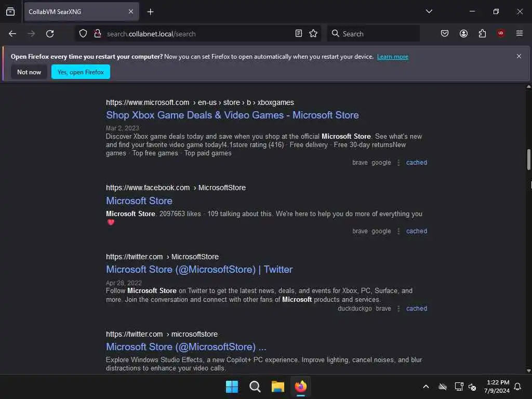Image resolution: width=532 pixels, height=399 pixels.
Task: Open the Firefox account icon
Action: 463,34
